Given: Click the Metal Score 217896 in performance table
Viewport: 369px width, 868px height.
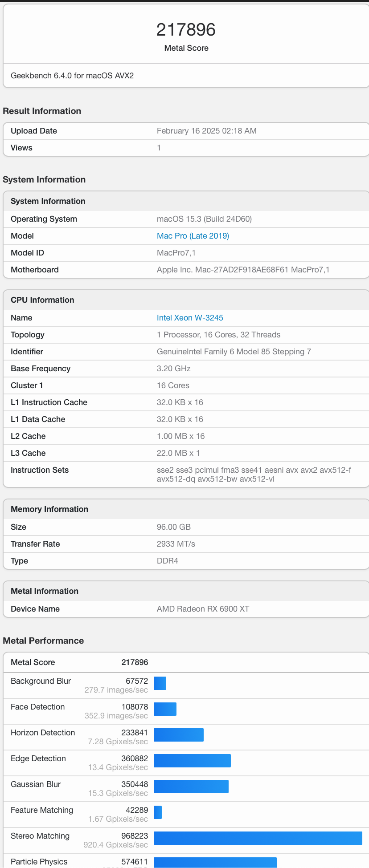Looking at the screenshot, I should [x=135, y=662].
